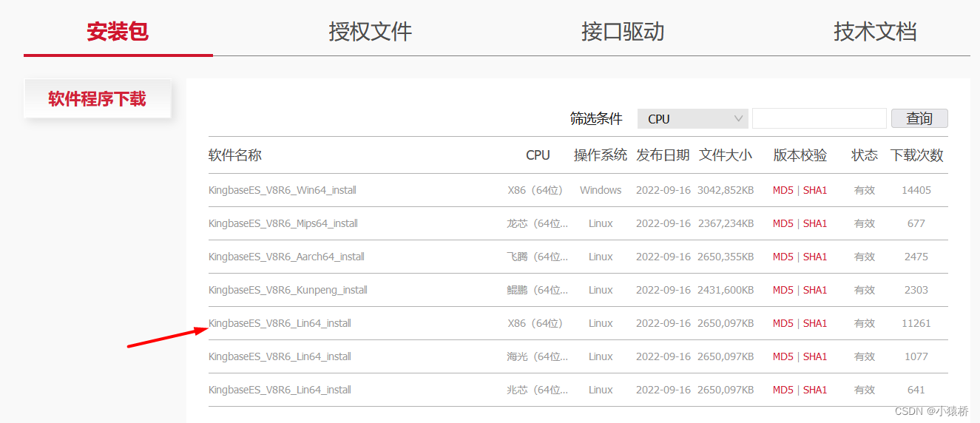
Task: Click the 2367,234KB file size cell
Action: coord(726,223)
